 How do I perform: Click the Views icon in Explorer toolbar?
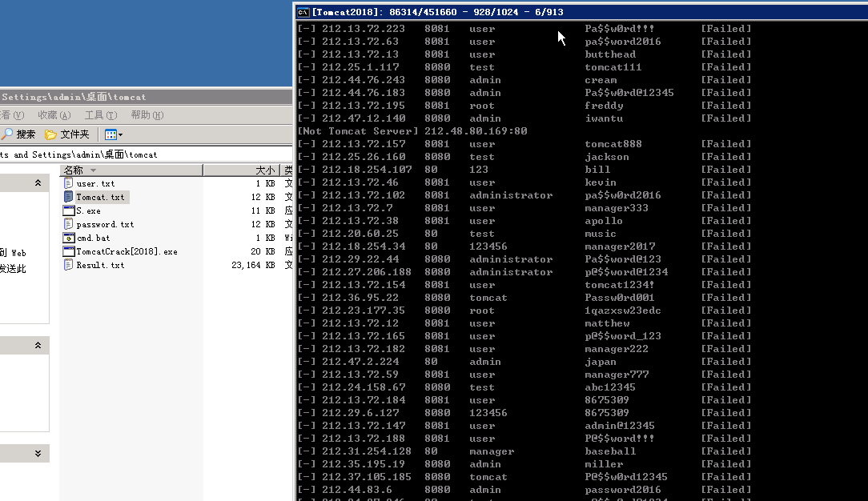(x=111, y=134)
